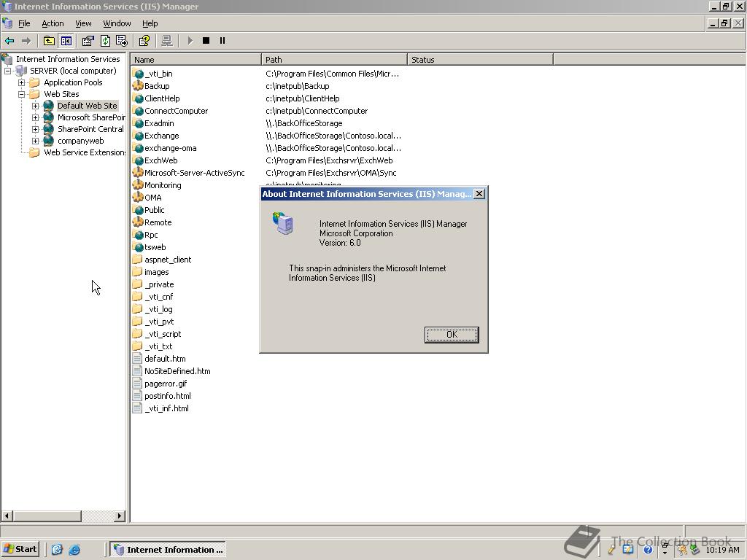
Task: Open the Action menu
Action: pyautogui.click(x=53, y=23)
